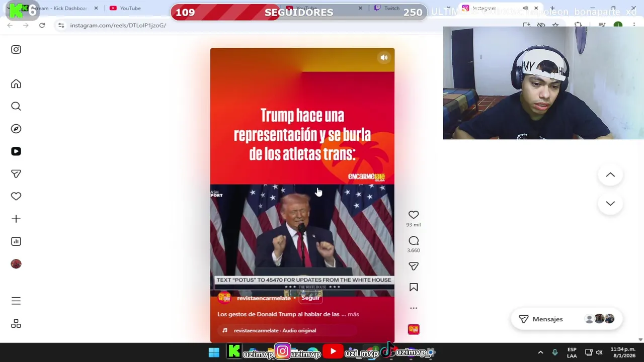Open the dashboard chart icon in sidebar
This screenshot has height=362, width=644.
click(16, 241)
